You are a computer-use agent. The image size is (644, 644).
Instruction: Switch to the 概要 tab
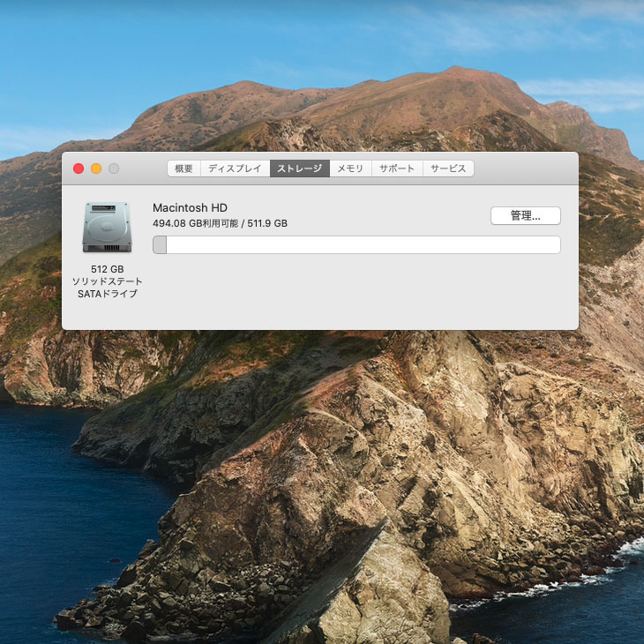[183, 168]
